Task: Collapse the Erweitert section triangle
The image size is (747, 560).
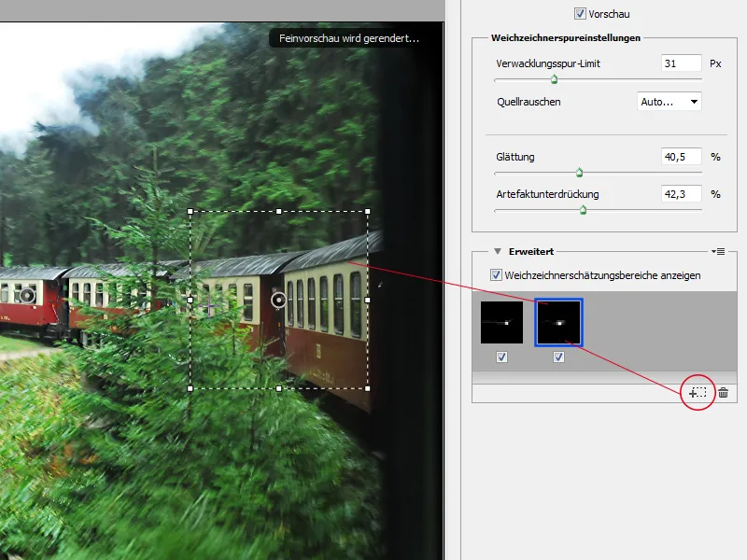Action: click(x=498, y=251)
